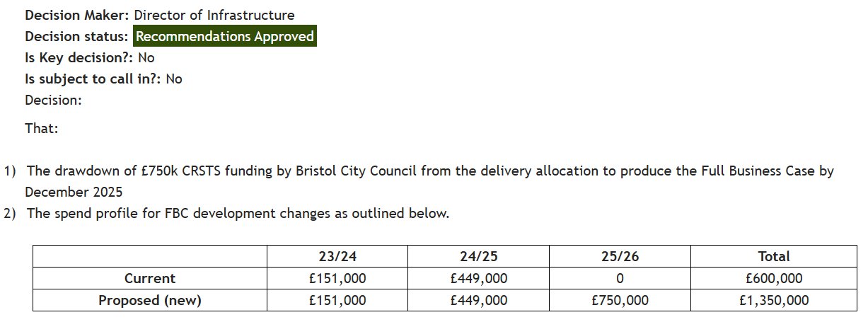
Task: Click the 23/24 column header
Action: tap(337, 256)
